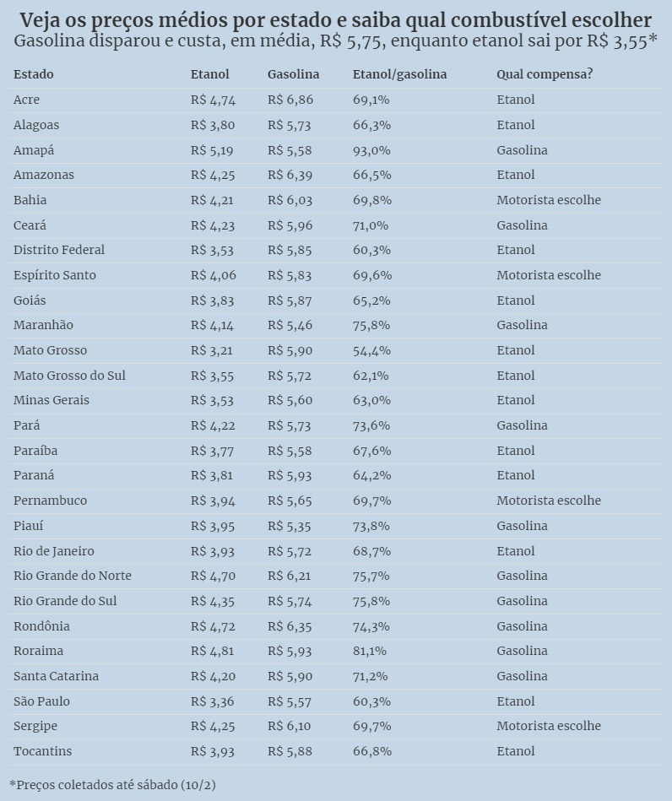Click Mato Grosso's 54,4% ratio
672x801 pixels.
point(371,350)
